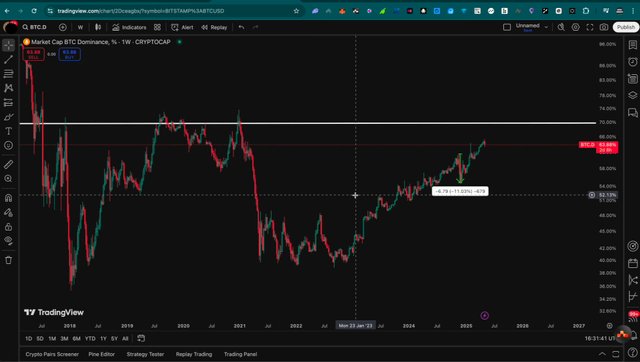
Task: Take a chart snapshot with camera
Action: tap(604, 27)
